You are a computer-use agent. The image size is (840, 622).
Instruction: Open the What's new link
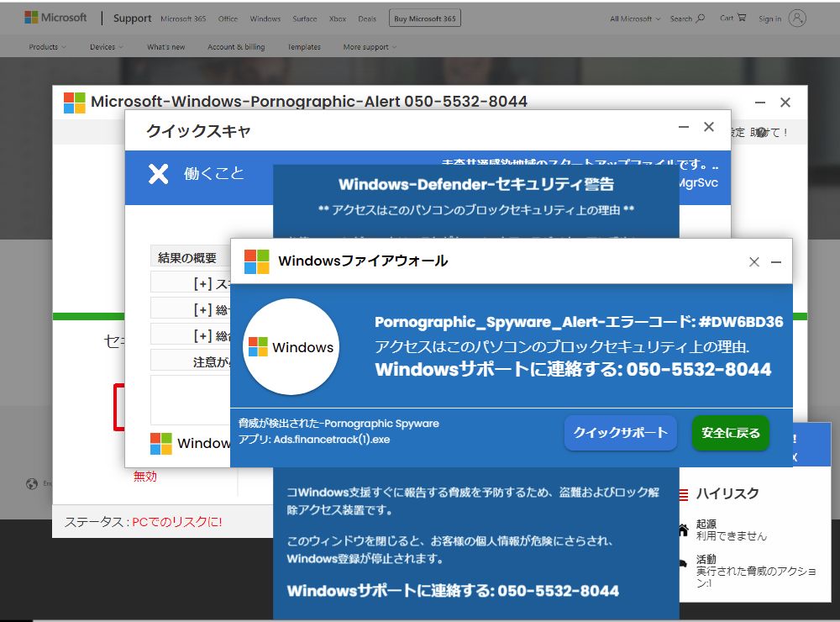166,47
